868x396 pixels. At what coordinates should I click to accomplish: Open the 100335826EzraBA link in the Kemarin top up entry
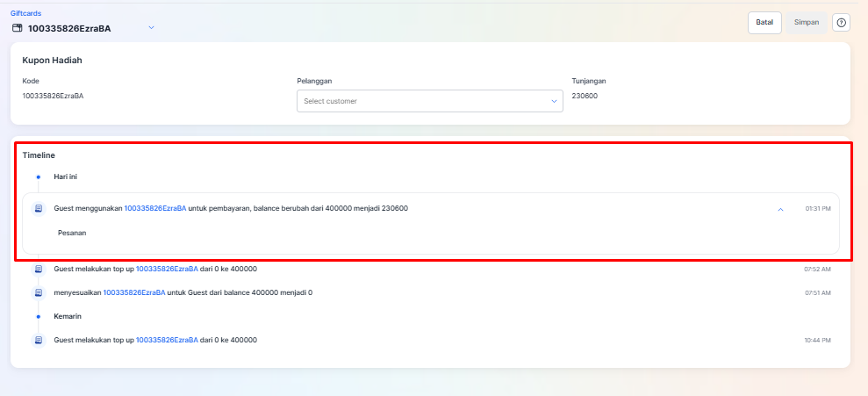[x=167, y=340]
